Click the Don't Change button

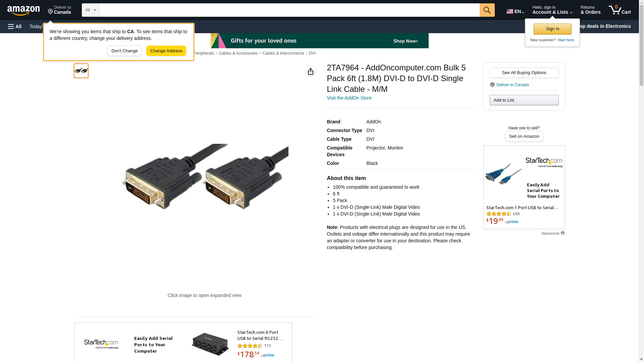coord(124,51)
